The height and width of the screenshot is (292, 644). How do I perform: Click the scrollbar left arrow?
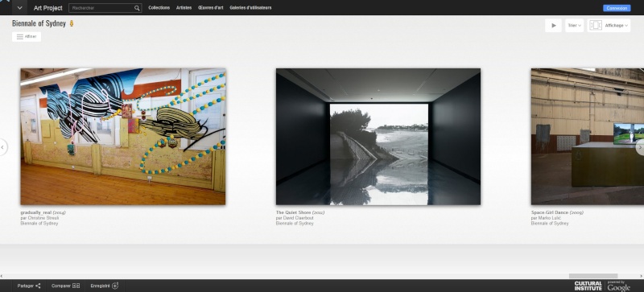pos(2,276)
